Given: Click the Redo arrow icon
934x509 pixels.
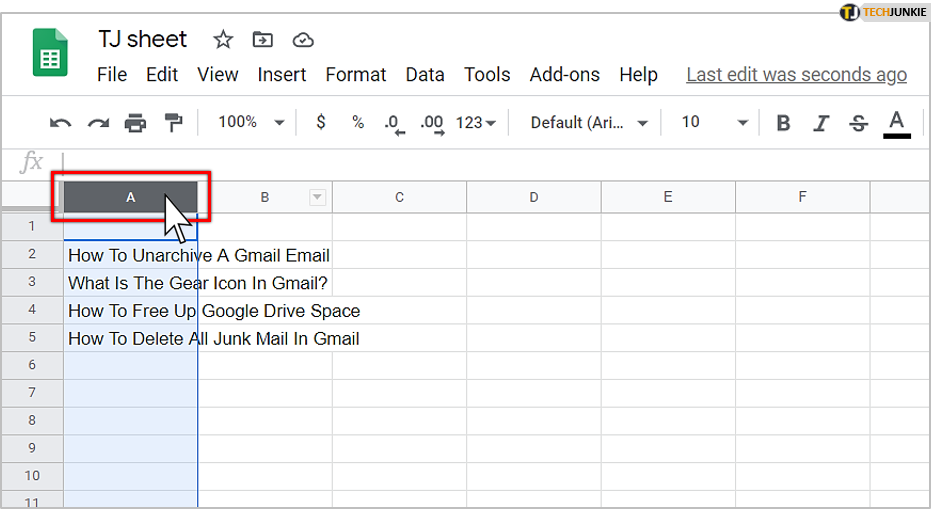Looking at the screenshot, I should coord(98,123).
